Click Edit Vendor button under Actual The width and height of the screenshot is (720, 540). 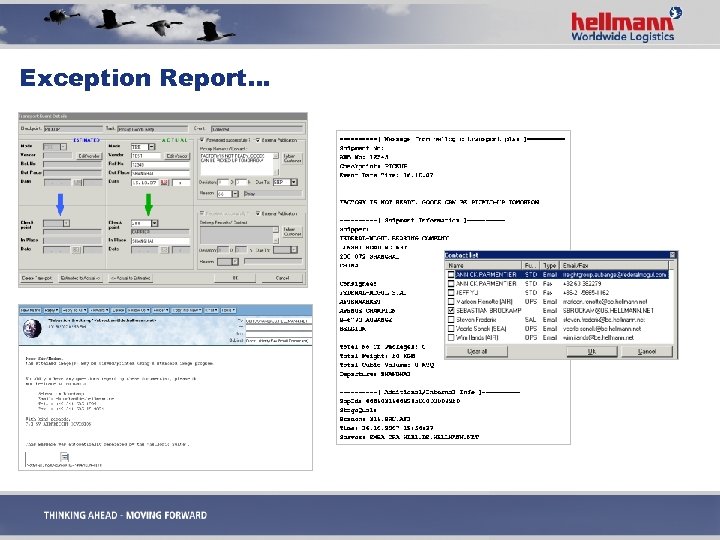tap(177, 156)
